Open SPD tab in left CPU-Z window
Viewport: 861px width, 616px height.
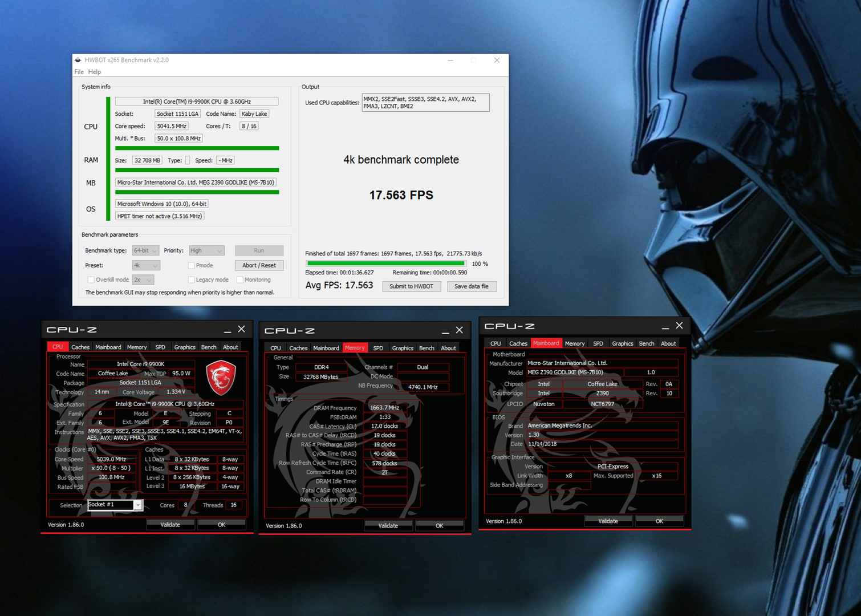(160, 347)
